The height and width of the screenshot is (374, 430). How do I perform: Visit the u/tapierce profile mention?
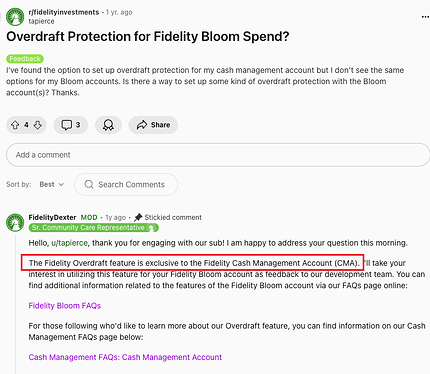[x=69, y=243]
